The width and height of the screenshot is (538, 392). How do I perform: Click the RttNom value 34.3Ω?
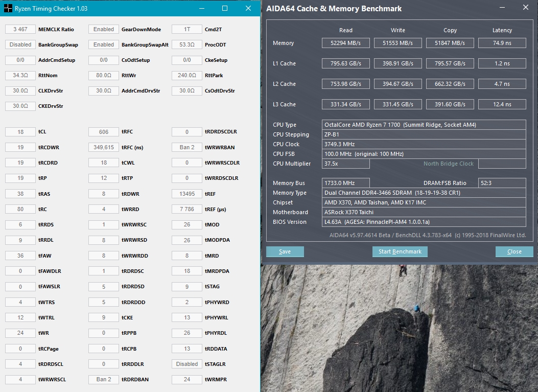tap(20, 75)
